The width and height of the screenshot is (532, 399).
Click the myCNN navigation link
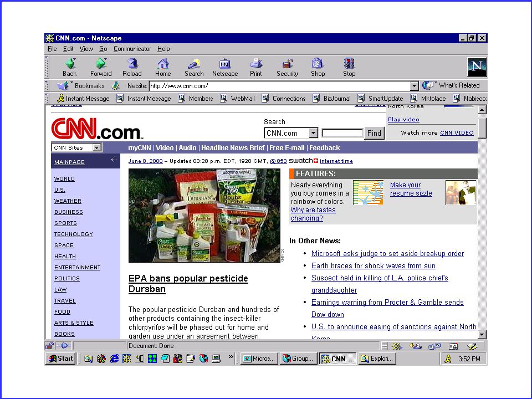coord(140,148)
